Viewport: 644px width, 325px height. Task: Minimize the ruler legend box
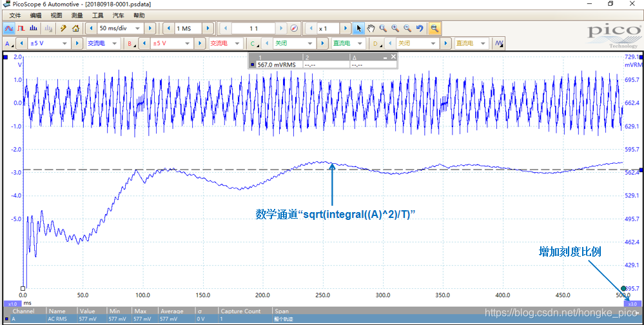385,57
